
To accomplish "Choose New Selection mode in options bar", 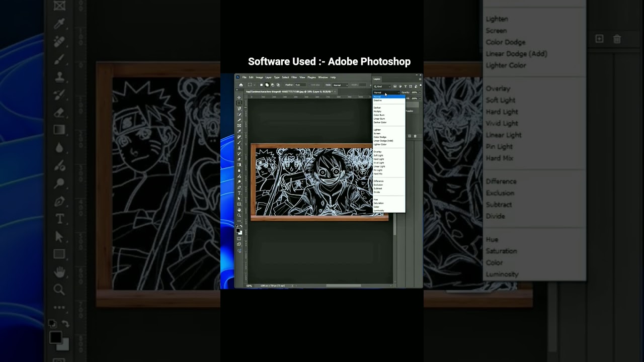I will click(261, 84).
